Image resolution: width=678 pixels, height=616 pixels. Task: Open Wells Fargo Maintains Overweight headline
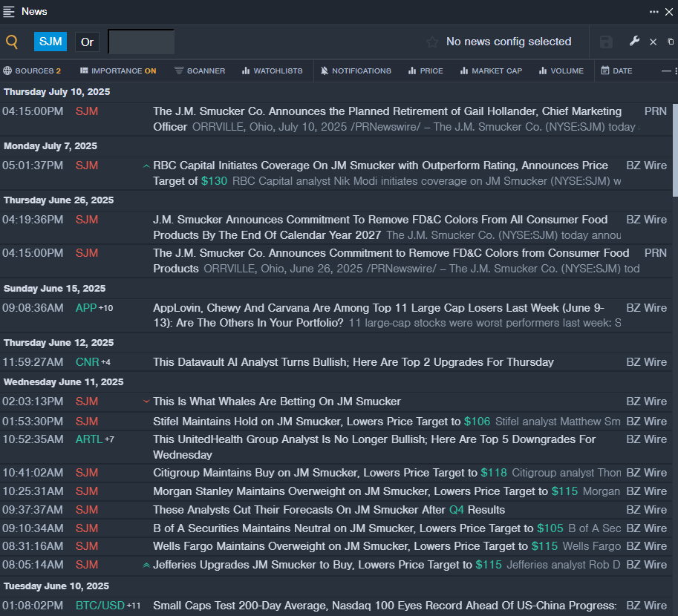coord(356,546)
